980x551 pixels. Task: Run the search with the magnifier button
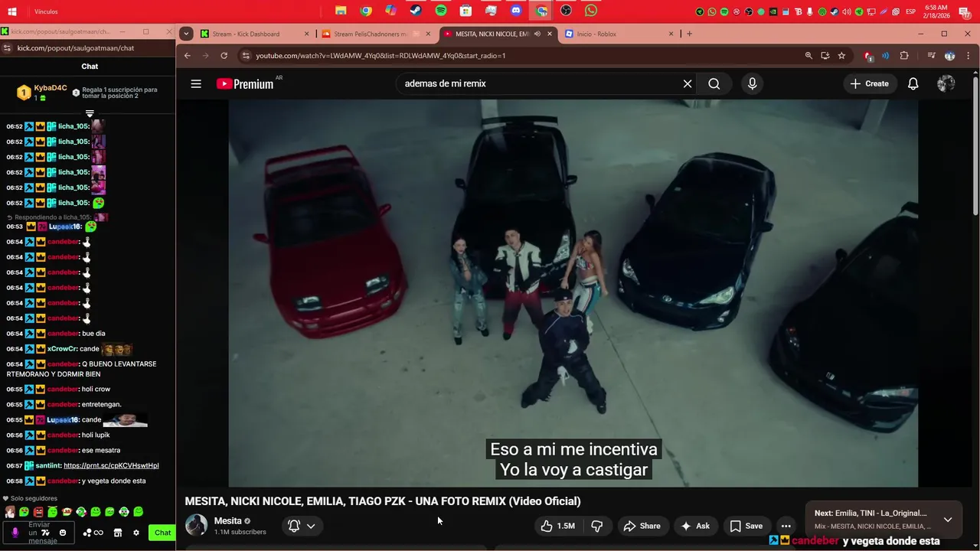tap(714, 84)
